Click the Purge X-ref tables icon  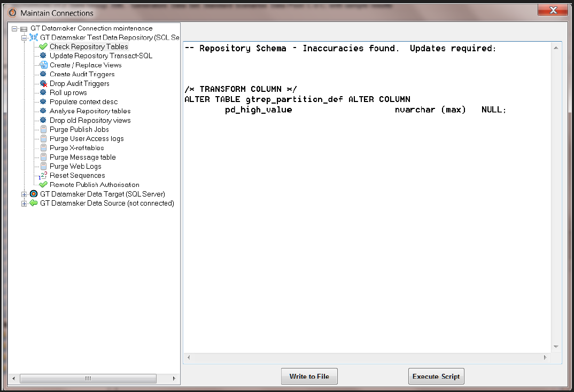coord(43,148)
